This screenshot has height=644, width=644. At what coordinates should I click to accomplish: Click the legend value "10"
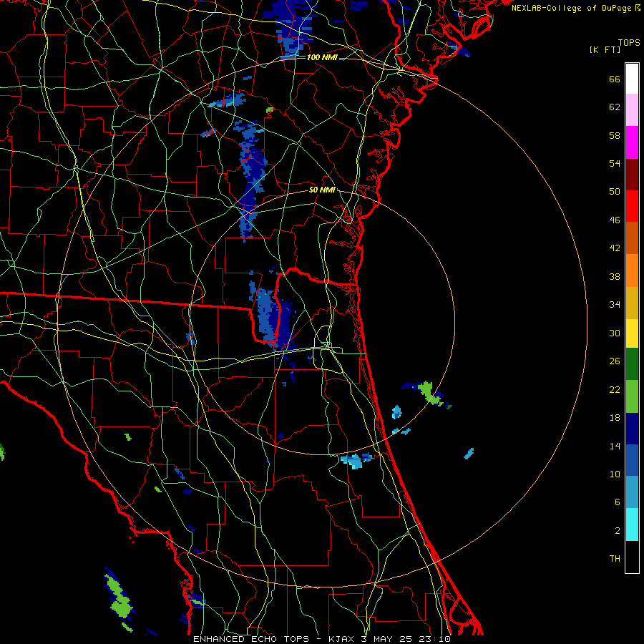(615, 474)
